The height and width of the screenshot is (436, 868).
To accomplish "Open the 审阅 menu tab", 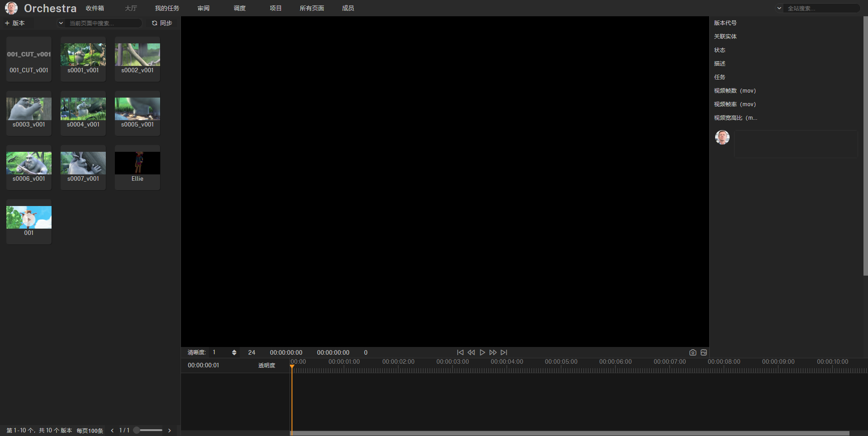I will (204, 8).
